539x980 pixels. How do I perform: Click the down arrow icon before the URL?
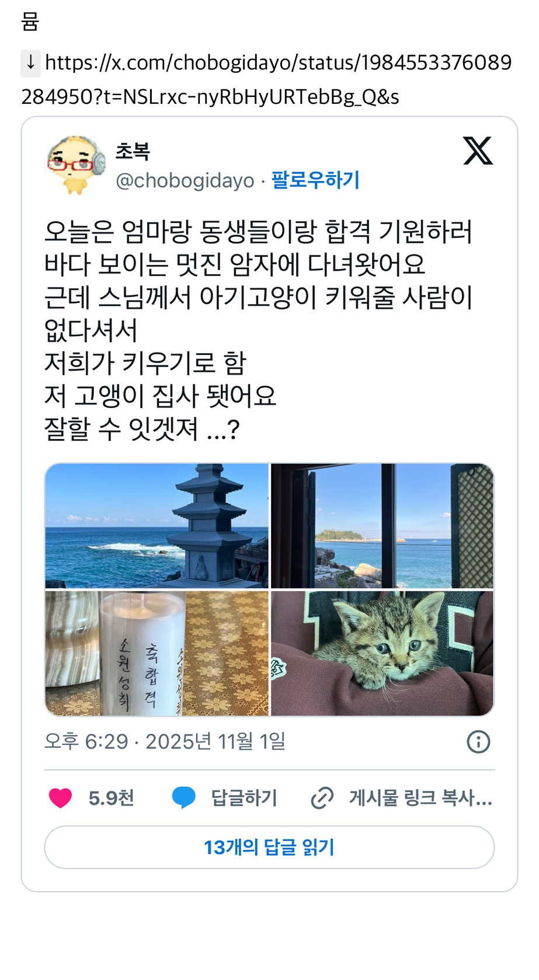pos(31,63)
